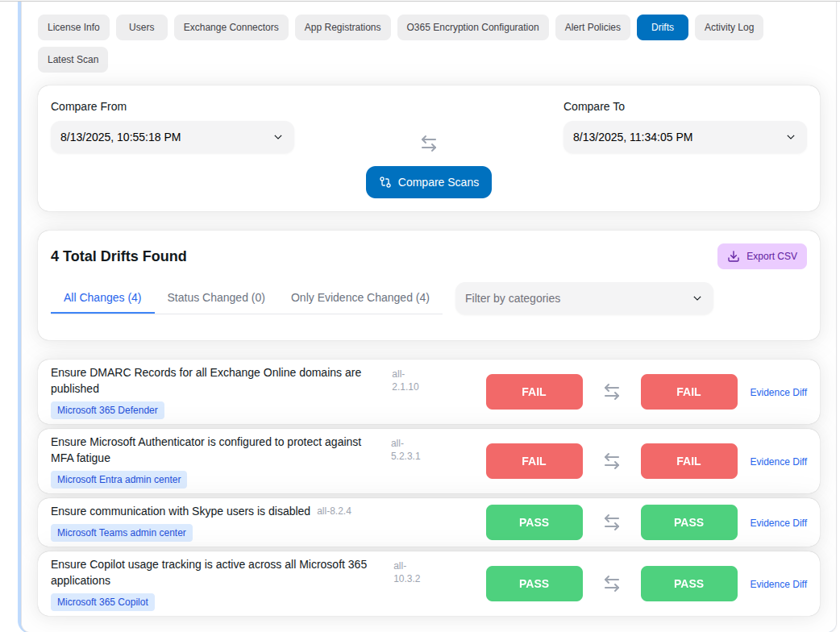Viewport: 840px width, 632px height.
Task: Switch to the Only Evidence Changed tab
Action: tap(360, 297)
